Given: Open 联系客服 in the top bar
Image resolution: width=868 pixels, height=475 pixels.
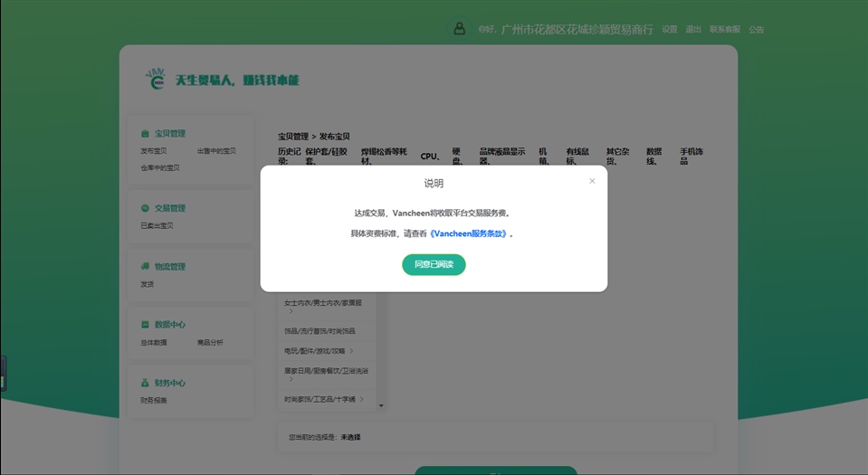Looking at the screenshot, I should coord(725,29).
